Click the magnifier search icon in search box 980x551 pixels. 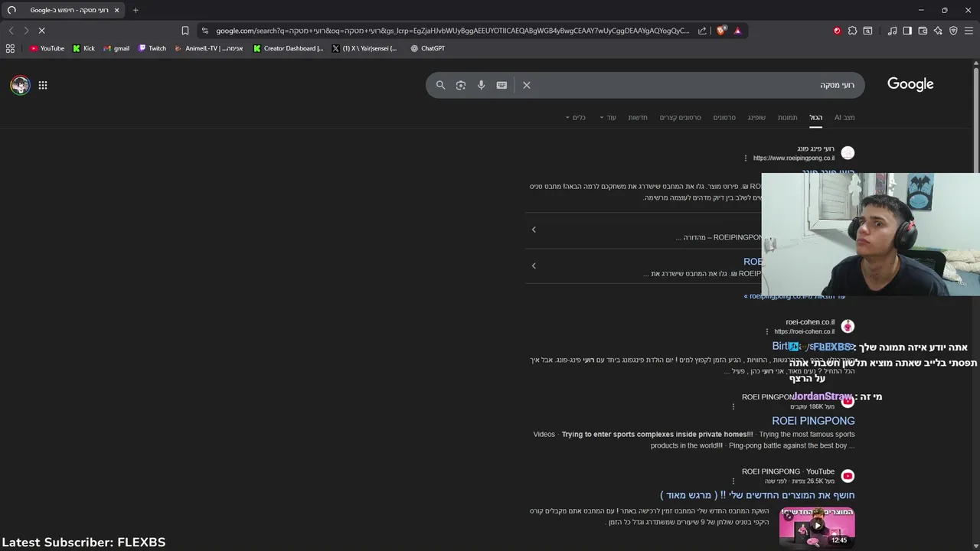440,85
